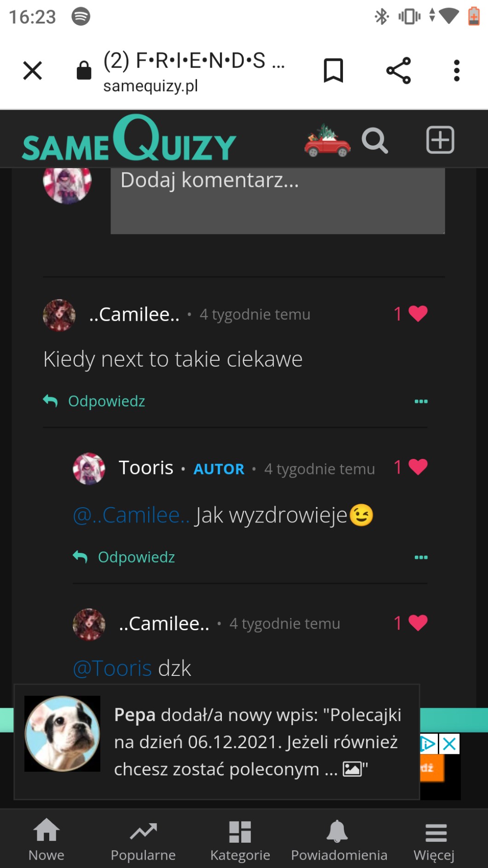Open more options on Tooris's reply
Image resolution: width=488 pixels, height=868 pixels.
[x=421, y=557]
